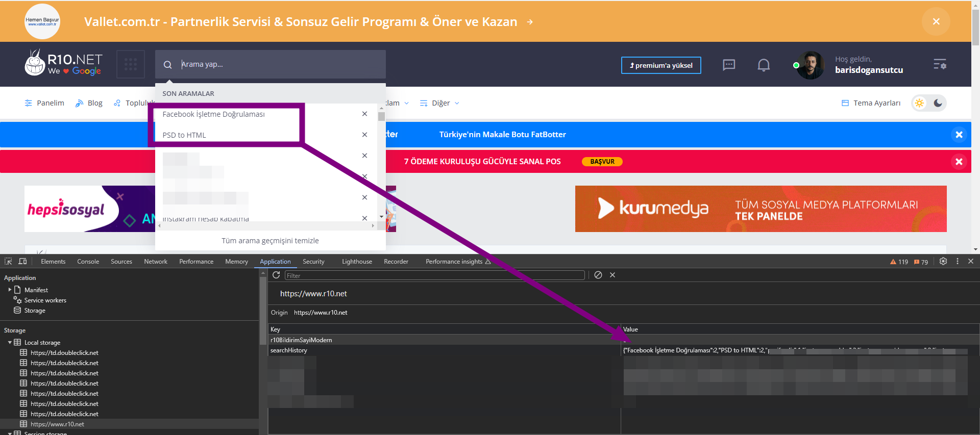Open the Blog link
Image resolution: width=980 pixels, height=435 pixels.
(89, 103)
